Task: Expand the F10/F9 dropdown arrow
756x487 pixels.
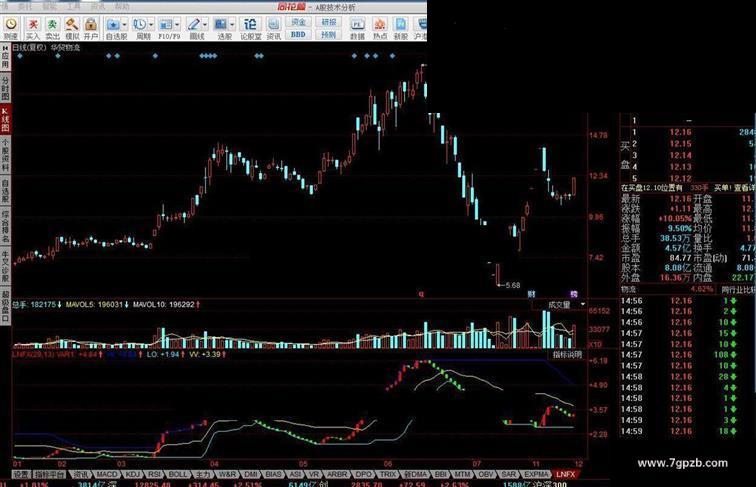Action: 177,25
